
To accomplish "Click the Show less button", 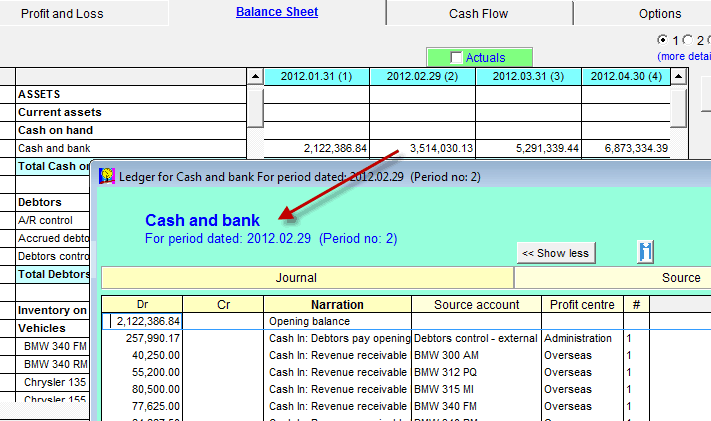I will coord(556,253).
